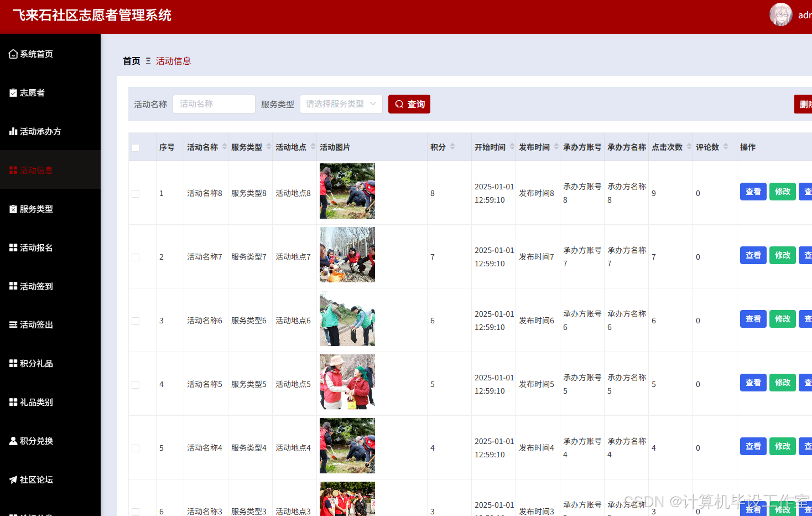Select 活动签到 in the sidebar
Viewport: 812px width, 516px height.
[x=50, y=286]
